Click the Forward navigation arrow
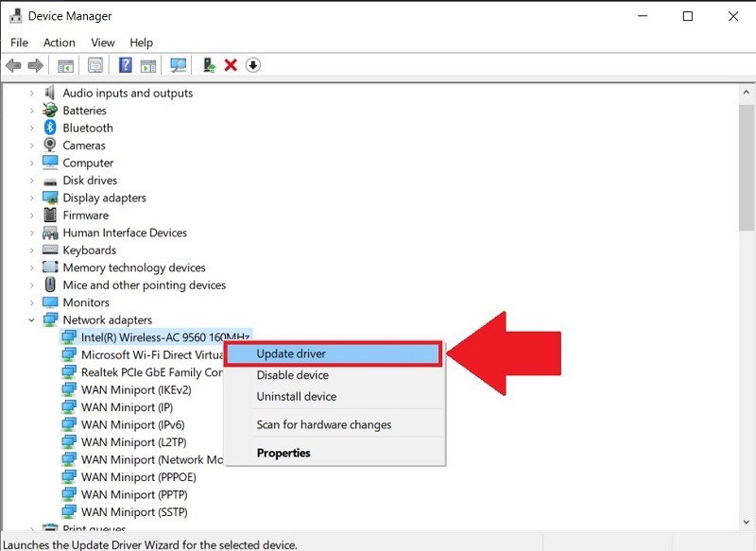This screenshot has width=756, height=551. [34, 64]
